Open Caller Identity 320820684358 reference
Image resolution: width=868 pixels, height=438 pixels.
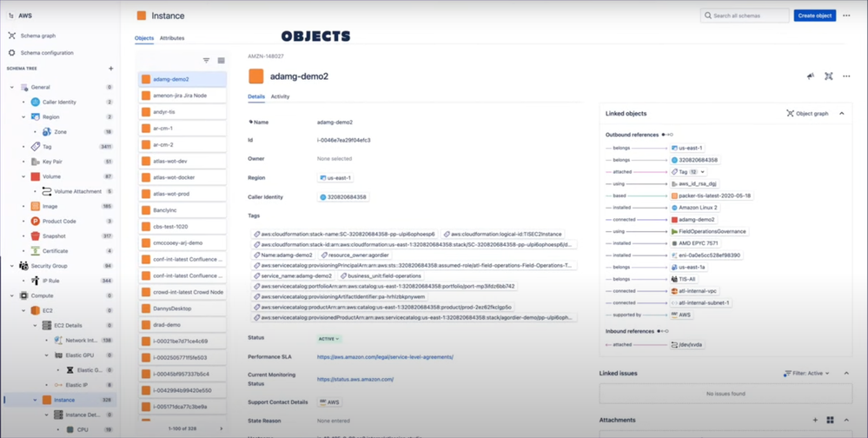343,197
